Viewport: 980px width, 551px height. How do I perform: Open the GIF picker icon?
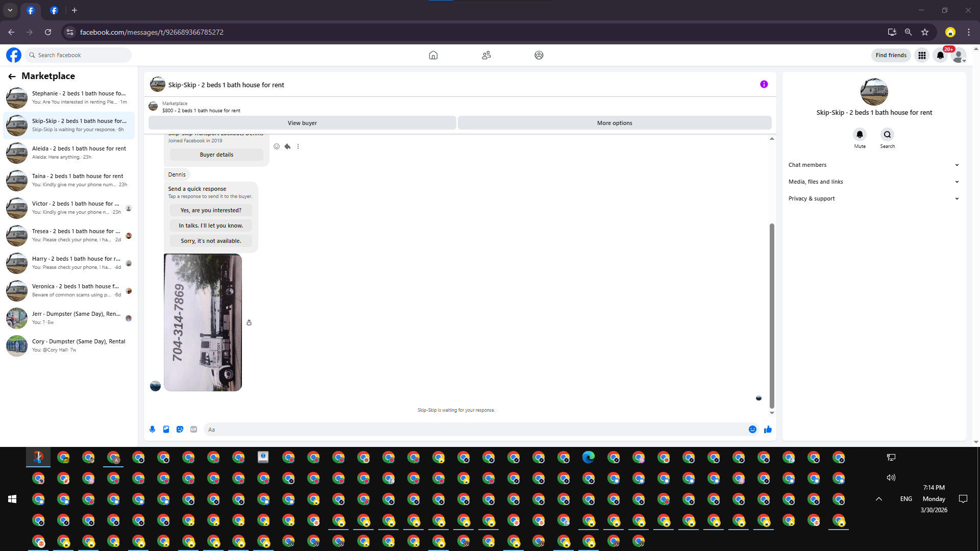[193, 430]
